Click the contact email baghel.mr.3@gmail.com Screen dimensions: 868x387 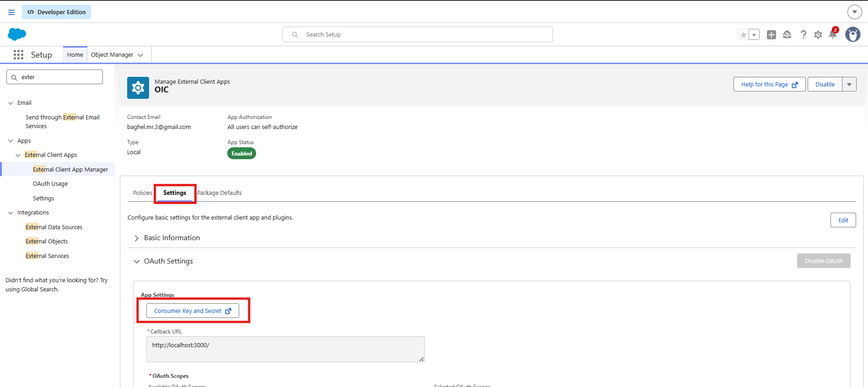[x=159, y=127]
